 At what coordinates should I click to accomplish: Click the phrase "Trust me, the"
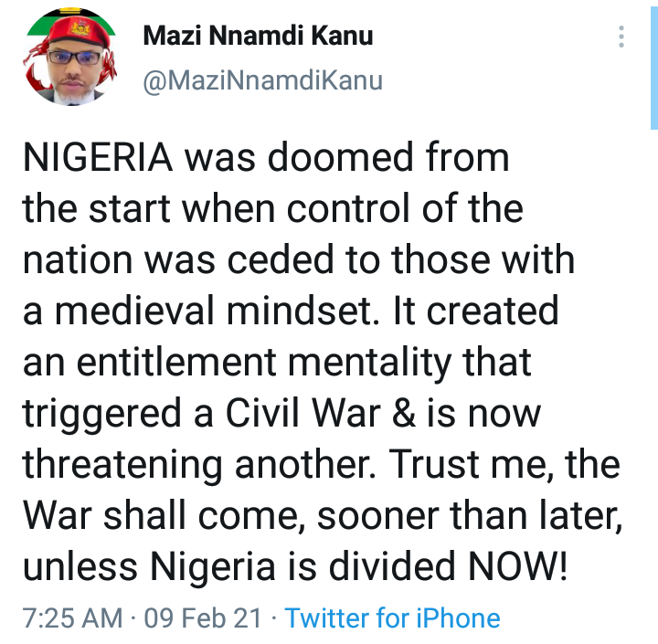[x=504, y=464]
